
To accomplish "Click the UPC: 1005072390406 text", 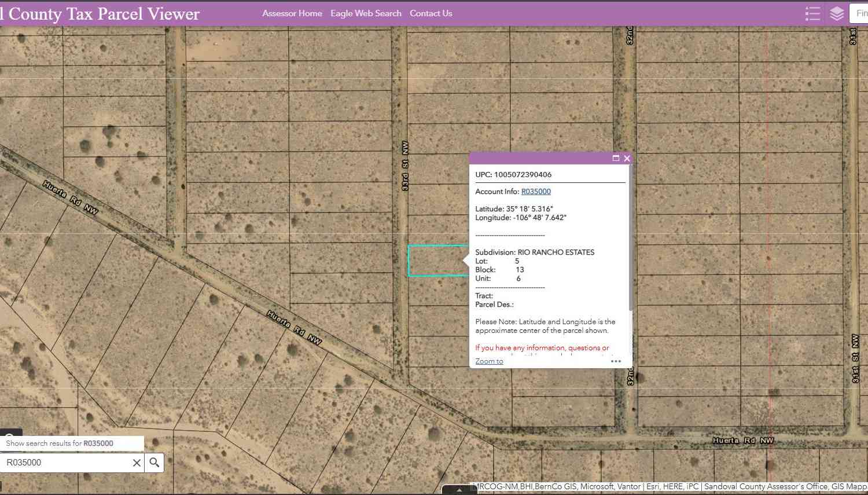I will 513,174.
